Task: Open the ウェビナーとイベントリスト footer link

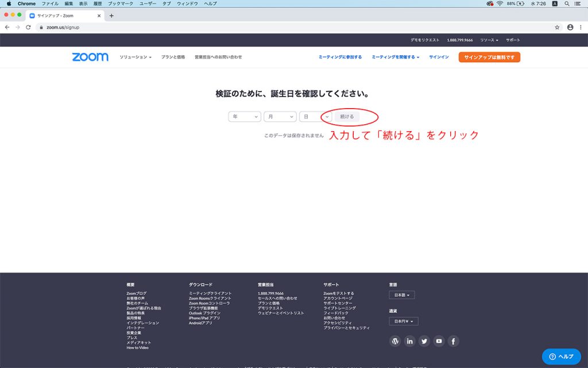Action: pos(281,313)
